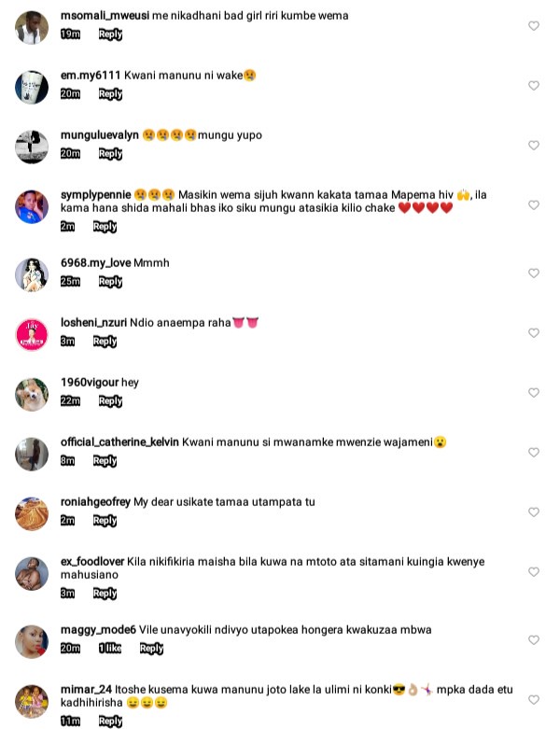The height and width of the screenshot is (729, 560).
Task: Like maggy_mode6's comment
Action: point(534,640)
